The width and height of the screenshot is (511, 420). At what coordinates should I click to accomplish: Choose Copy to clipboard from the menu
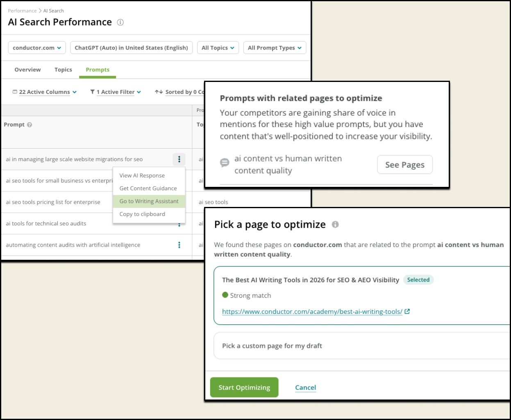coord(149,214)
